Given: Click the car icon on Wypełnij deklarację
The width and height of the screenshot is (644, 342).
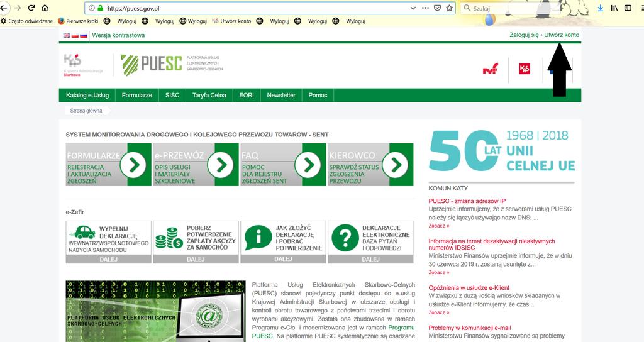Looking at the screenshot, I should [x=82, y=232].
